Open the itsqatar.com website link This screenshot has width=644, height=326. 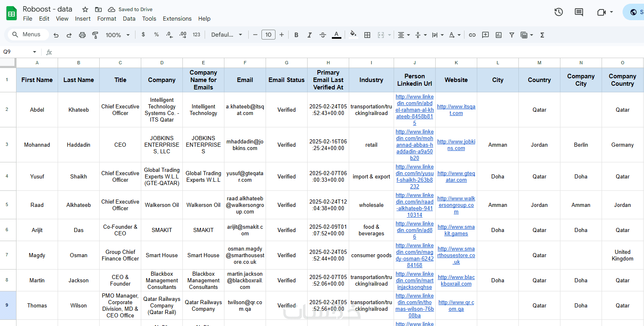[x=456, y=110]
